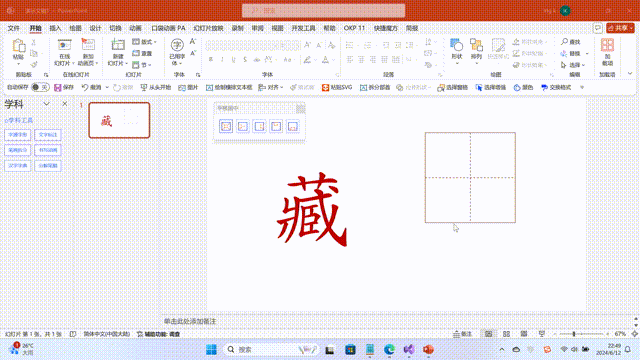This screenshot has height=360, width=640.
Task: Click the Reset (重置) slide button
Action: pos(142,53)
